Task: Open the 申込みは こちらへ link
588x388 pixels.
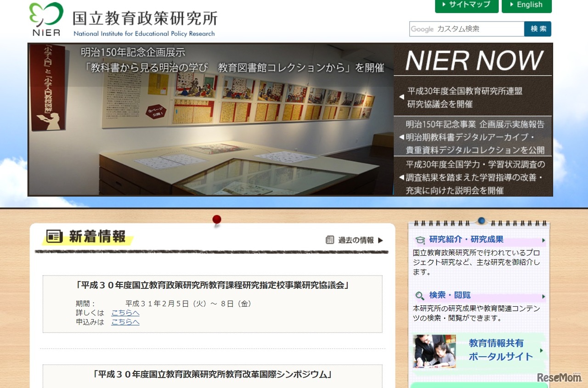Action: click(125, 322)
